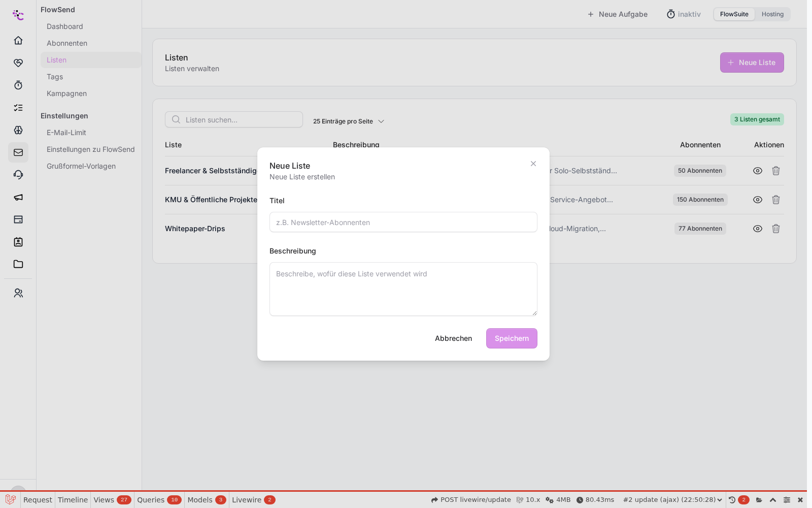Open the megaphone icon in sidebar

coord(18,197)
